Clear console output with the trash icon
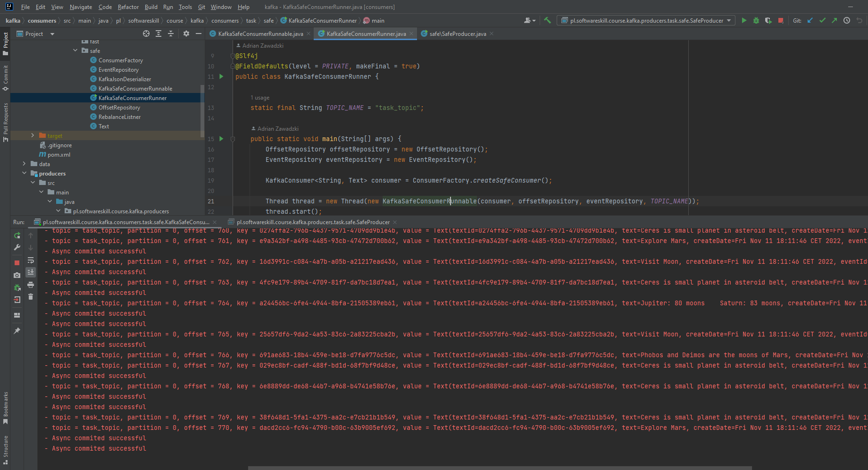 click(x=31, y=297)
